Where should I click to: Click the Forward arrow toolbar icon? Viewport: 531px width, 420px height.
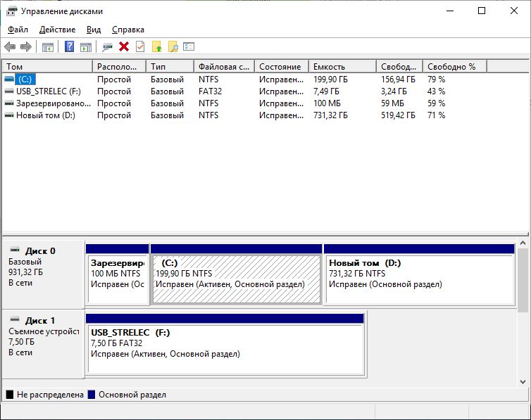coord(26,47)
